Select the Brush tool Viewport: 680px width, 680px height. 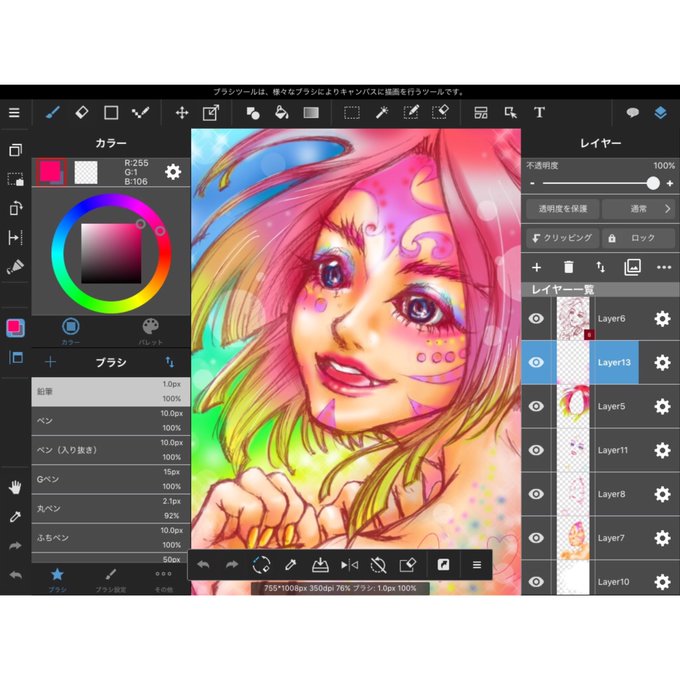click(52, 113)
